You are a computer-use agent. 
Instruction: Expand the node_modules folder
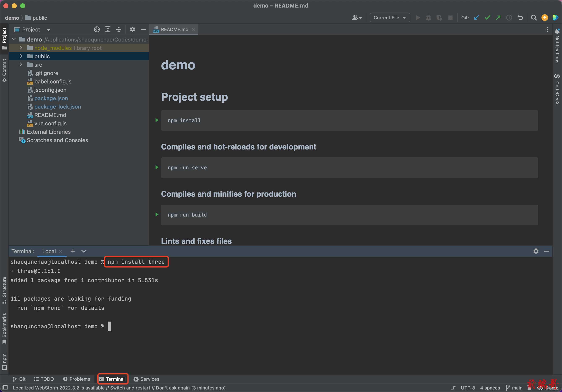coord(21,48)
